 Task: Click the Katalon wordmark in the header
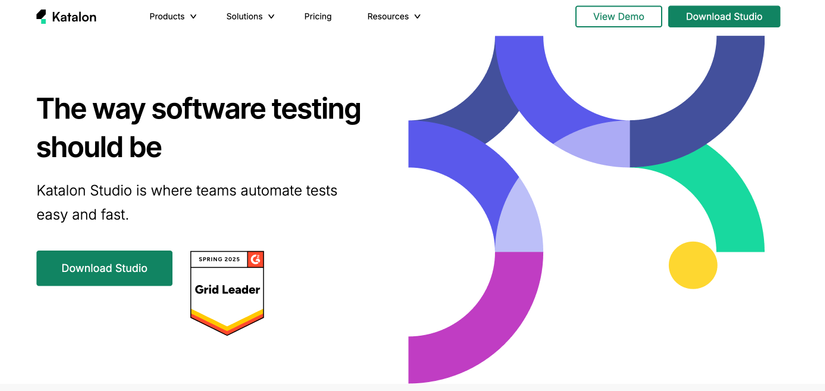74,17
